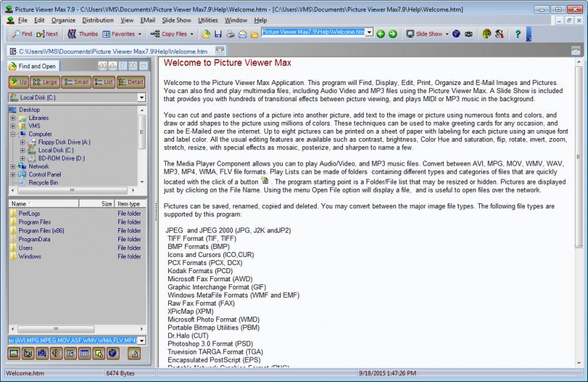588x382 pixels.
Task: Close the Welcome.htm document tab
Action: pos(220,50)
